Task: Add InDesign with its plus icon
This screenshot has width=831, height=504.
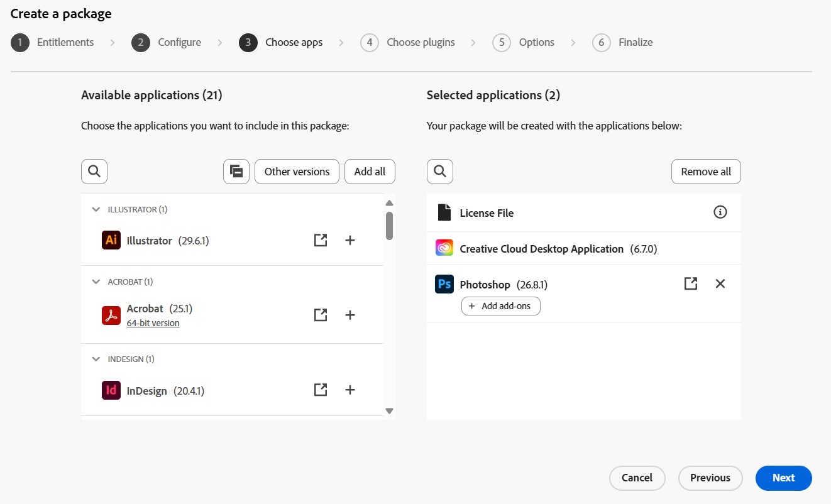Action: point(350,390)
